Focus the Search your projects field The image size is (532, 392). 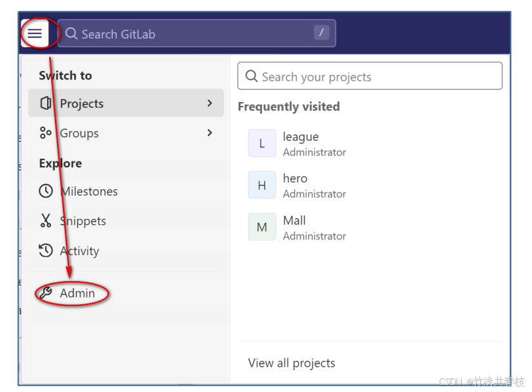[x=370, y=76]
